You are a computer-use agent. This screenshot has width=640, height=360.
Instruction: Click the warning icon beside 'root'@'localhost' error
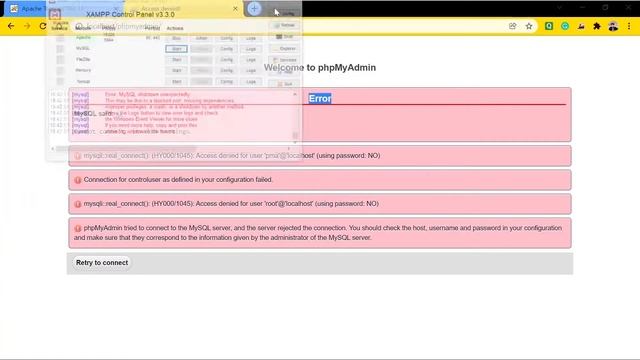pyautogui.click(x=78, y=204)
